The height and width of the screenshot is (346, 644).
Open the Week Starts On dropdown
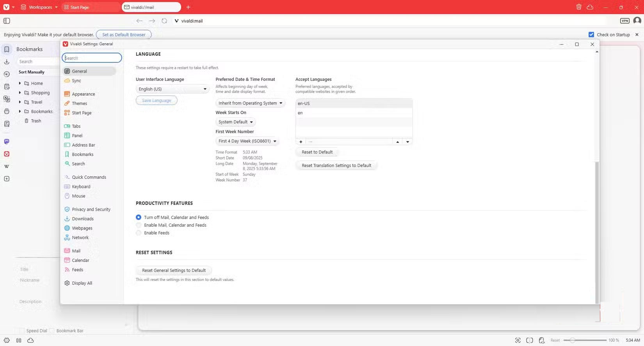235,122
